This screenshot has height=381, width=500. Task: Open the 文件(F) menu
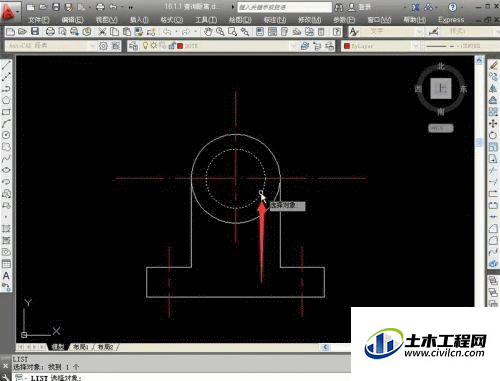click(x=38, y=20)
